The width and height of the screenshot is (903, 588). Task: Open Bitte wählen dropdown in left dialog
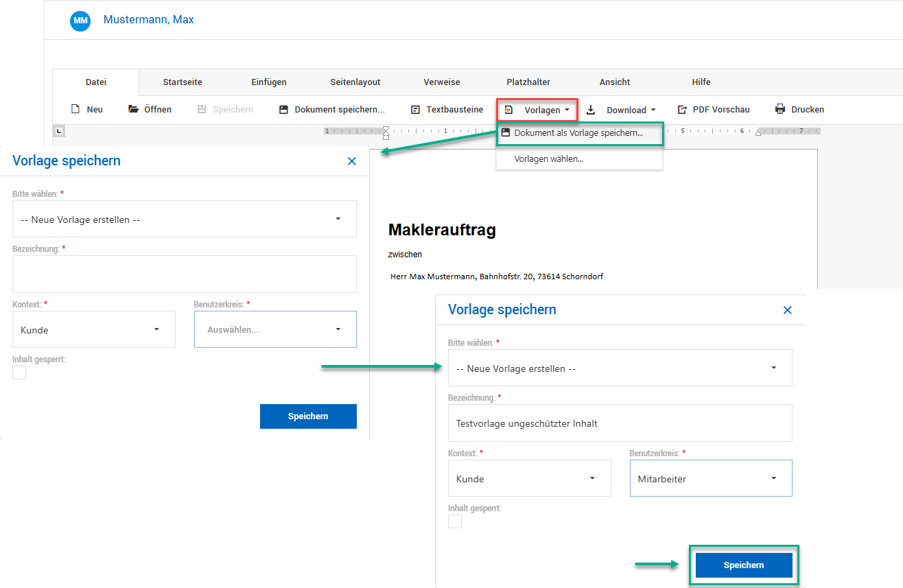(x=185, y=219)
